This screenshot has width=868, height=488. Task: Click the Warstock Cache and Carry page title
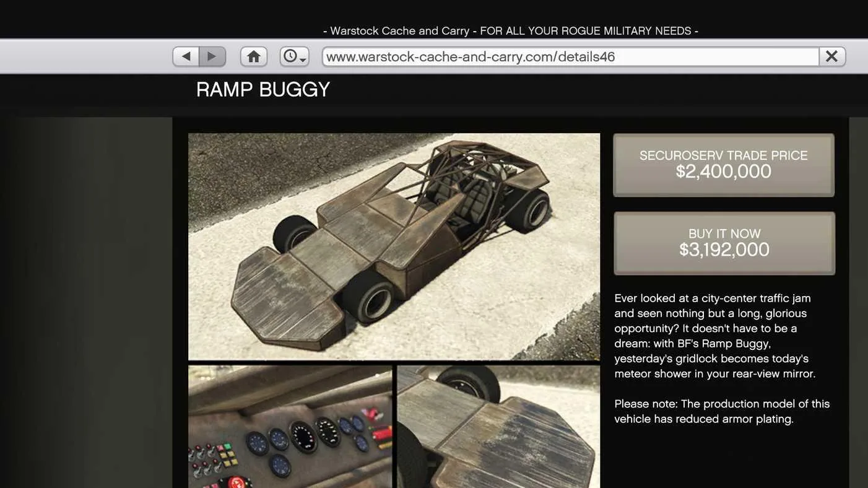[511, 31]
